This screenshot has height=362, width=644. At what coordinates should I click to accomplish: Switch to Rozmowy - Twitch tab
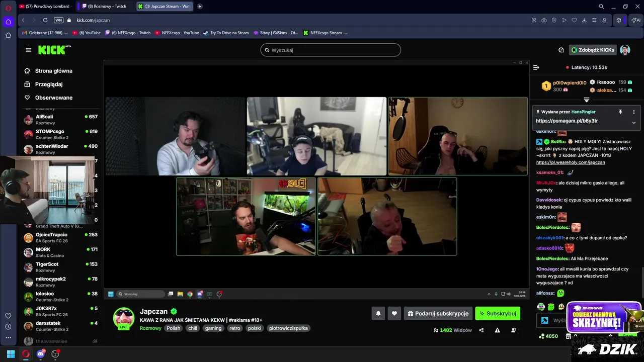(106, 7)
